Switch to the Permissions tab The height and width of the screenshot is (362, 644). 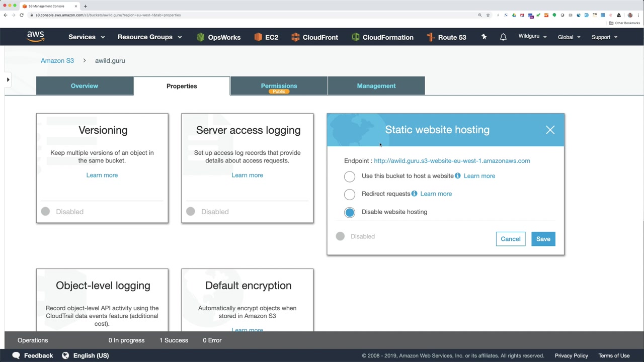(279, 86)
